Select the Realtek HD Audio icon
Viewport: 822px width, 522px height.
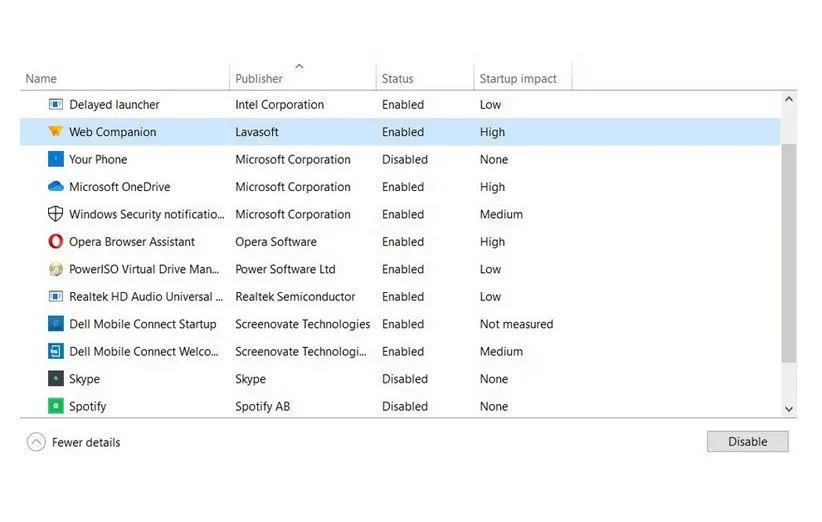[x=56, y=297]
